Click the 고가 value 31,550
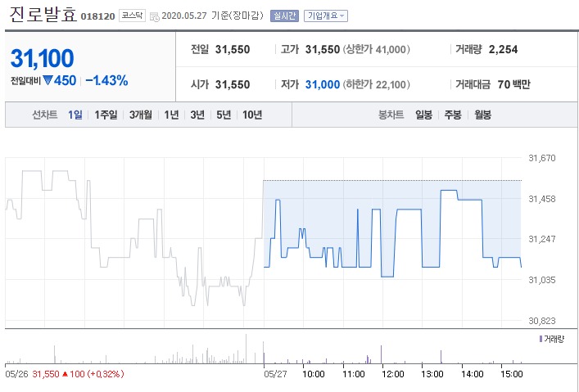 point(323,49)
